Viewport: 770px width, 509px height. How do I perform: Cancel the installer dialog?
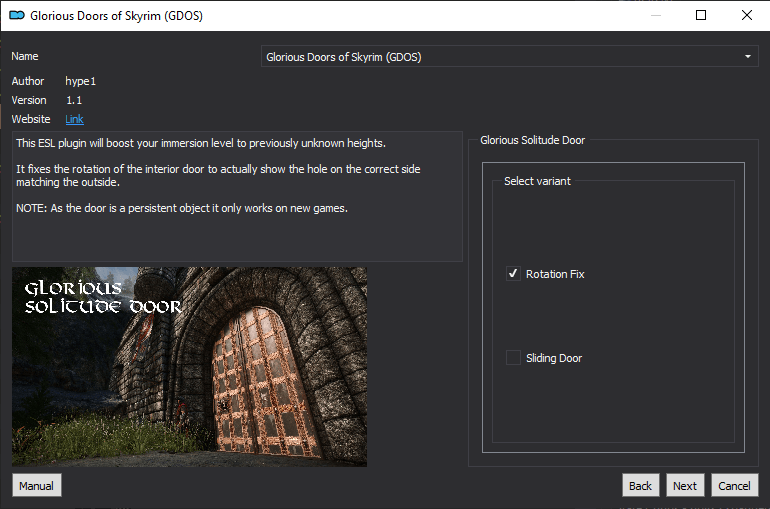[735, 485]
